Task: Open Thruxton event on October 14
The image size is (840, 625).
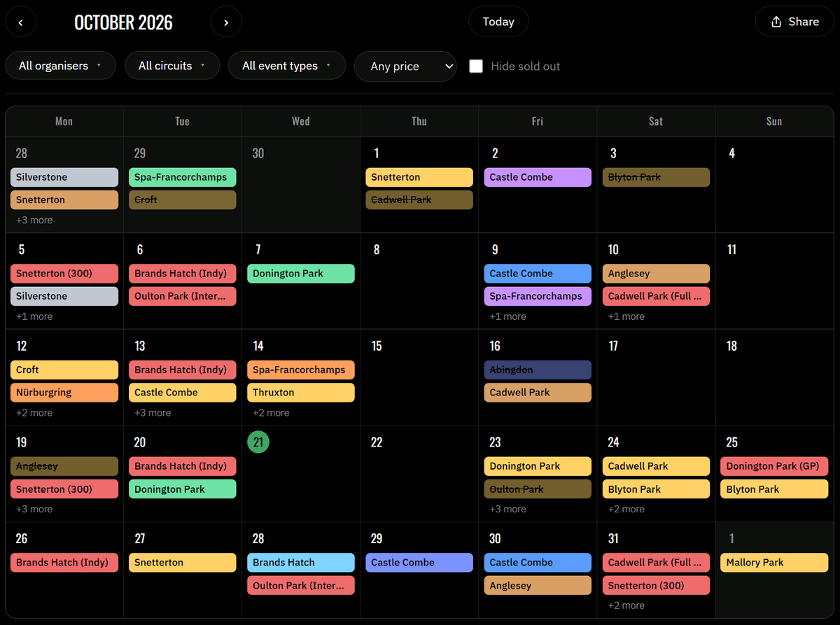Action: (x=301, y=393)
